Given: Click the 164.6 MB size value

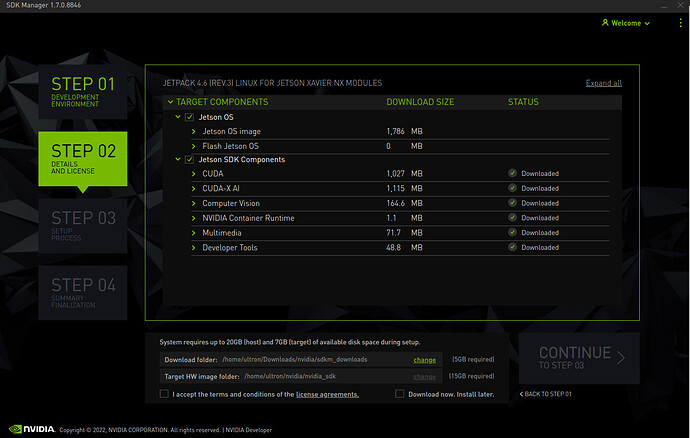Looking at the screenshot, I should [x=404, y=203].
